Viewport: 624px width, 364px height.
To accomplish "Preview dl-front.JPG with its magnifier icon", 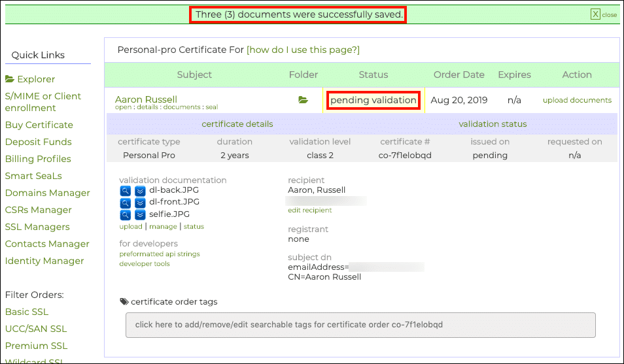I will [x=126, y=203].
